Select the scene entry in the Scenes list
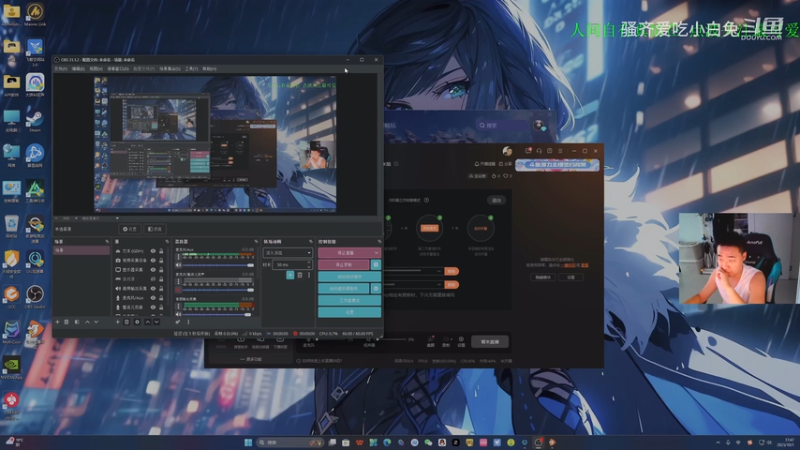 coord(82,251)
